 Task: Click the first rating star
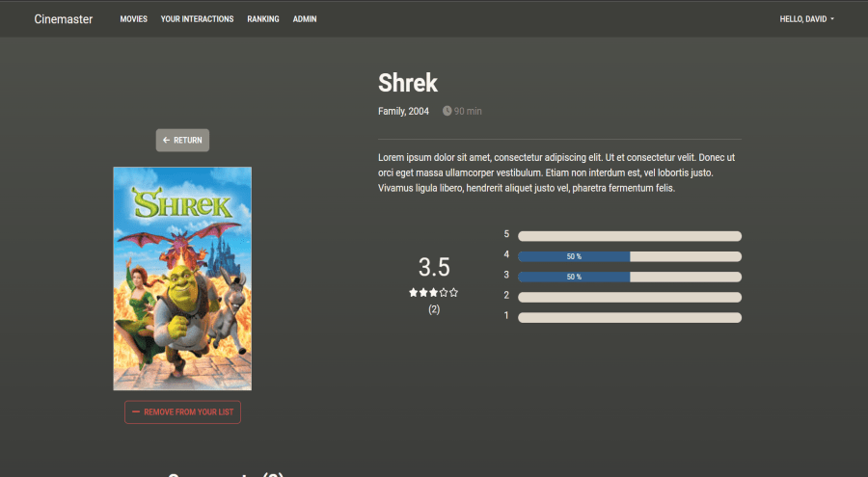pos(414,293)
